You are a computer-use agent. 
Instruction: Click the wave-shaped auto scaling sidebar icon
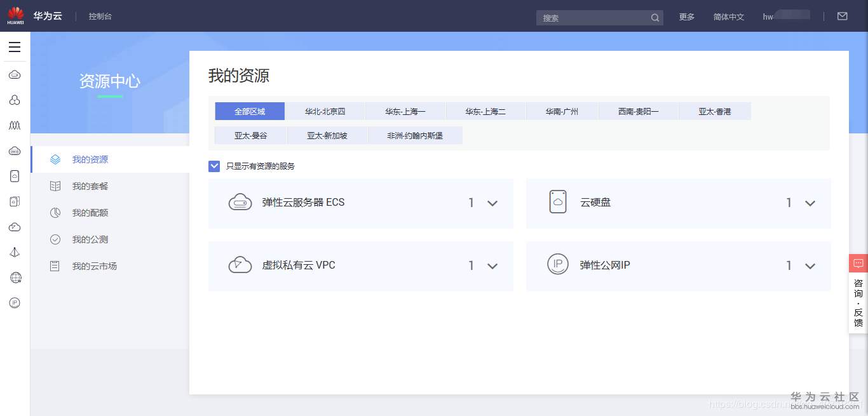[15, 126]
